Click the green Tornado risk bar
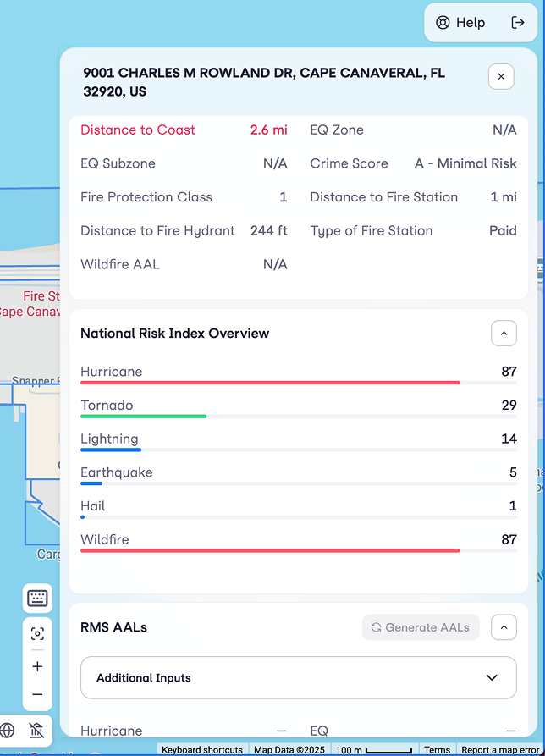The width and height of the screenshot is (545, 756). tap(144, 417)
